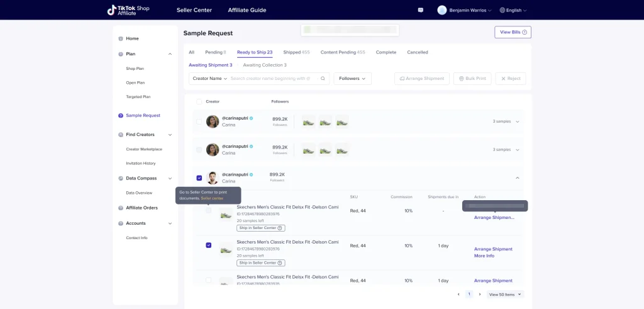
Task: Collapse the Plan section chevron
Action: (x=170, y=54)
